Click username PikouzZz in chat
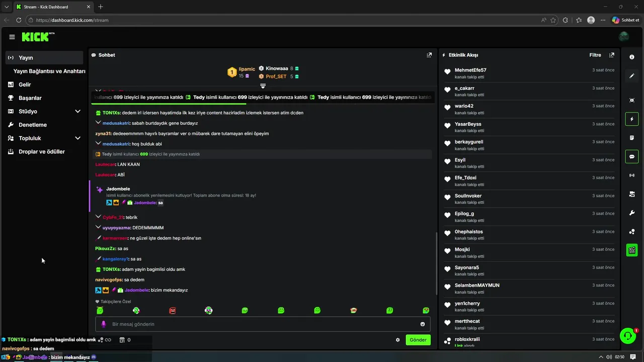Screen dimensions: 644x362 click(105, 248)
